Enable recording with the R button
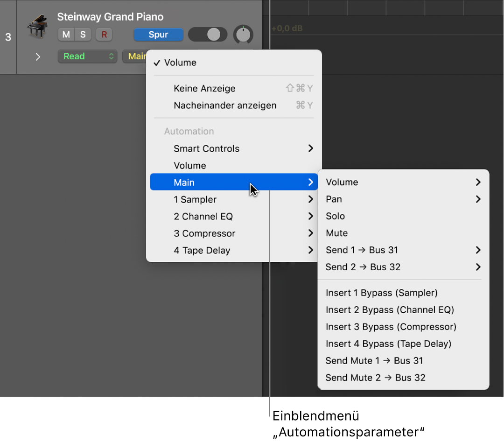504x442 pixels. pos(104,35)
